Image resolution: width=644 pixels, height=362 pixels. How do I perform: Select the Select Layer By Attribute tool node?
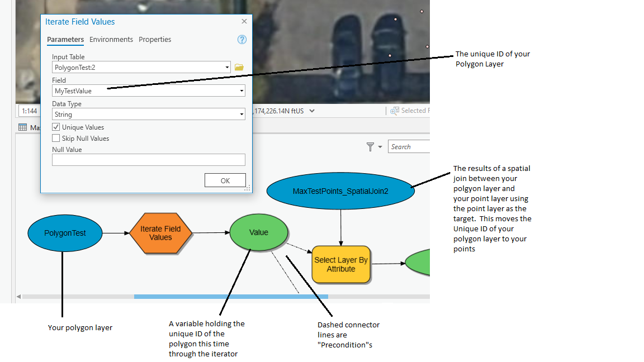(341, 264)
